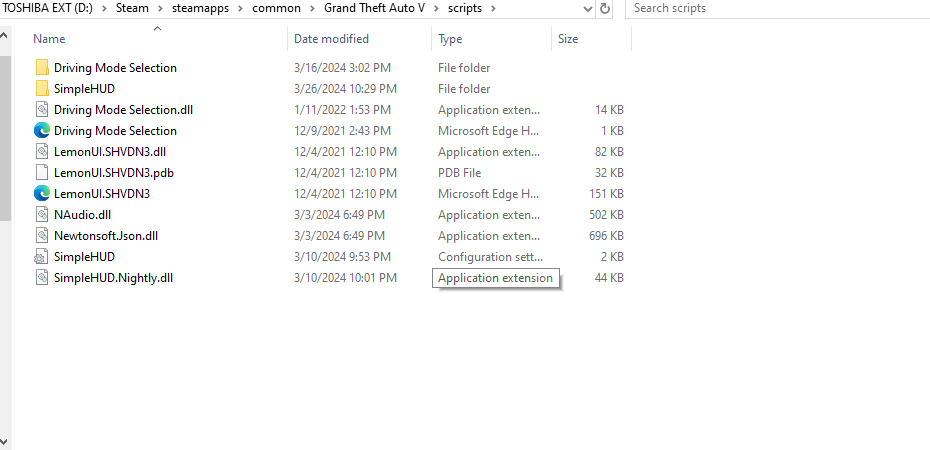Click date 3/26/2024 10:29 PM

345,89
